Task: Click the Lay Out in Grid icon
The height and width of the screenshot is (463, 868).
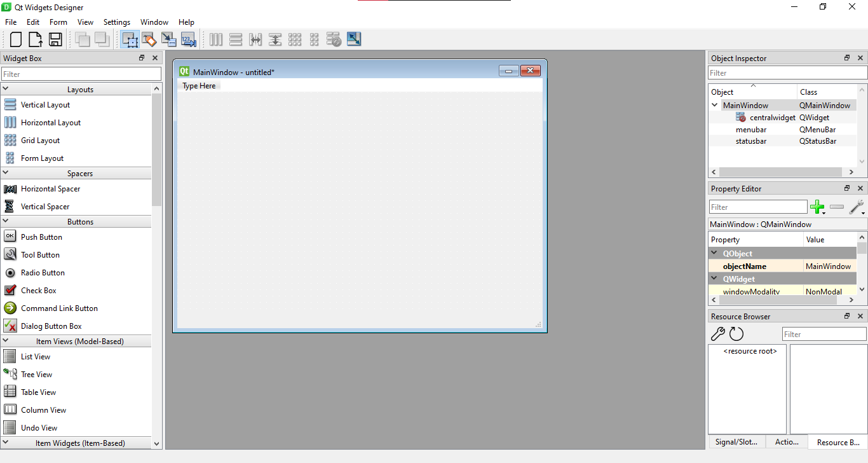Action: [x=295, y=39]
